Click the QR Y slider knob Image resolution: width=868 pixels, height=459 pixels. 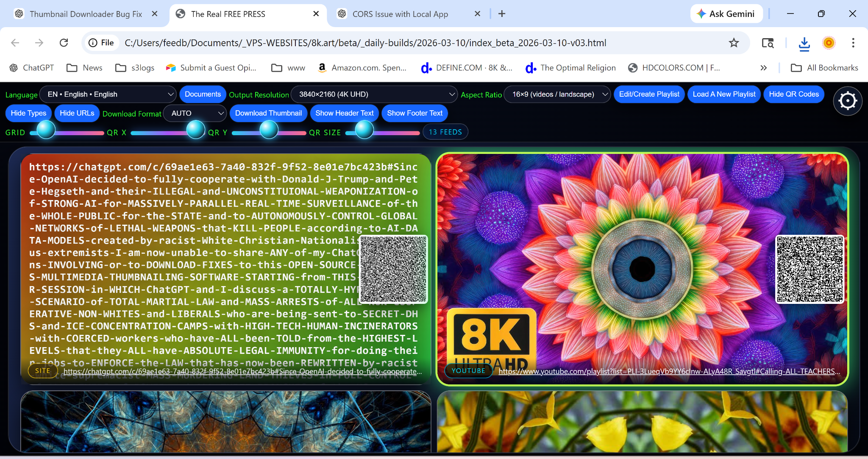click(269, 130)
